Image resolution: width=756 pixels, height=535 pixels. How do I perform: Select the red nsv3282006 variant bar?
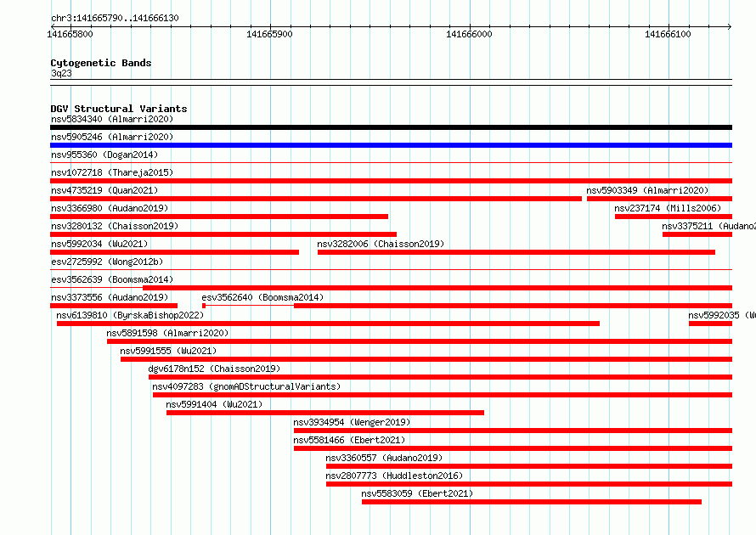pyautogui.click(x=516, y=252)
